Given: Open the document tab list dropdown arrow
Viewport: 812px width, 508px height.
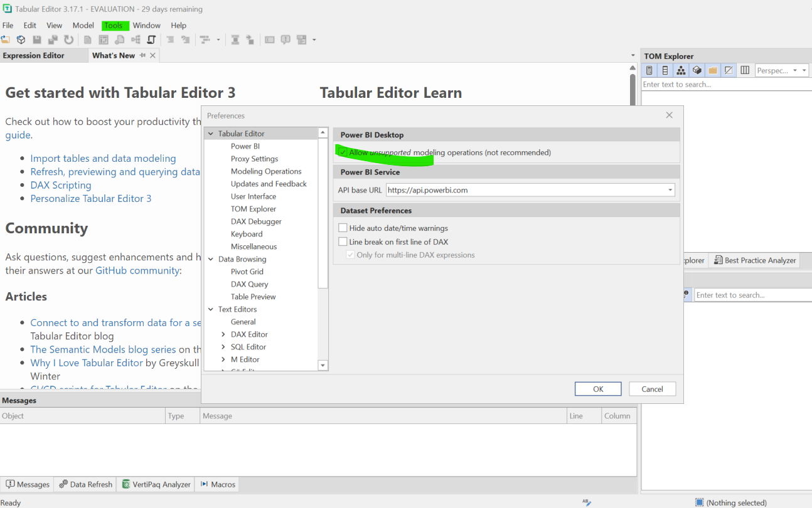Looking at the screenshot, I should [x=633, y=55].
